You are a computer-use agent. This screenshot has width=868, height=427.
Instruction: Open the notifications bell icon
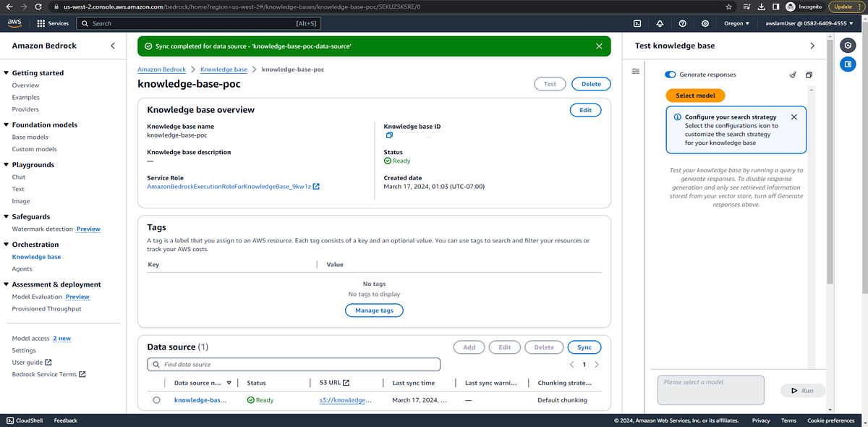659,23
